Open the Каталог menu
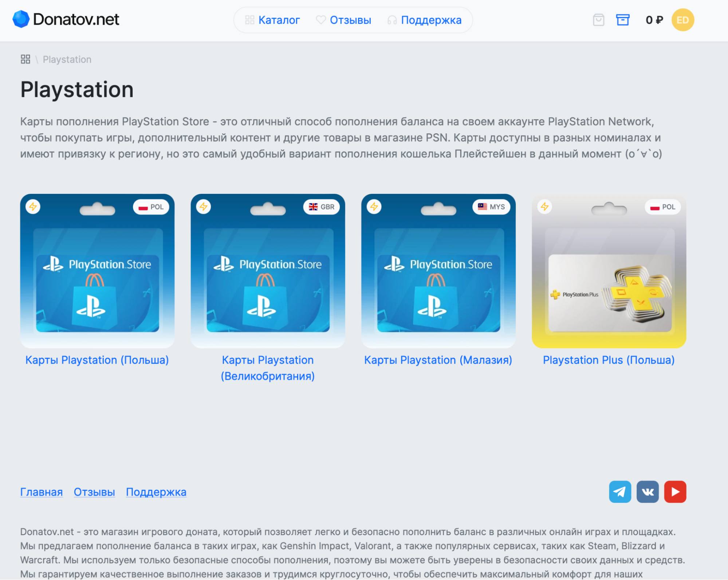 (272, 20)
